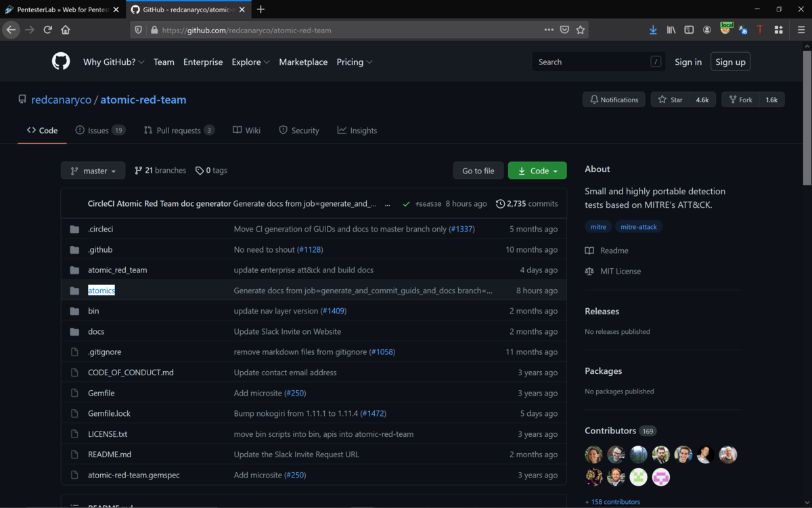Click Notifications bell button

614,100
